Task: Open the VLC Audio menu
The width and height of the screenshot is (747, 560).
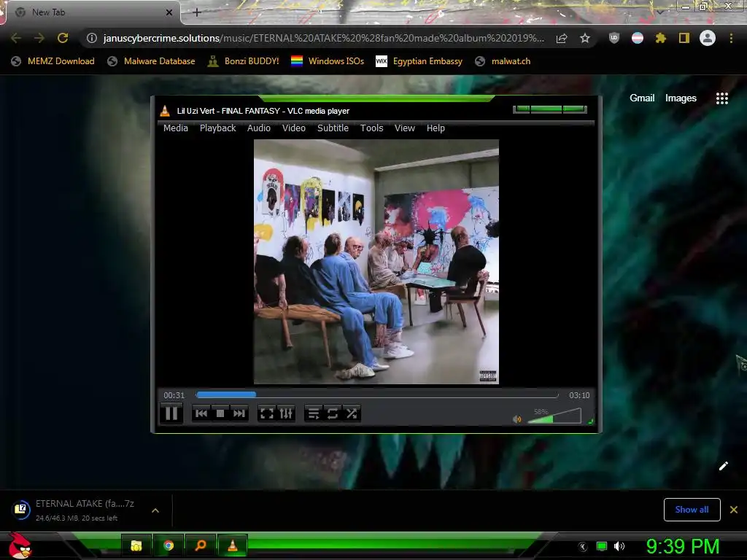Action: (259, 128)
